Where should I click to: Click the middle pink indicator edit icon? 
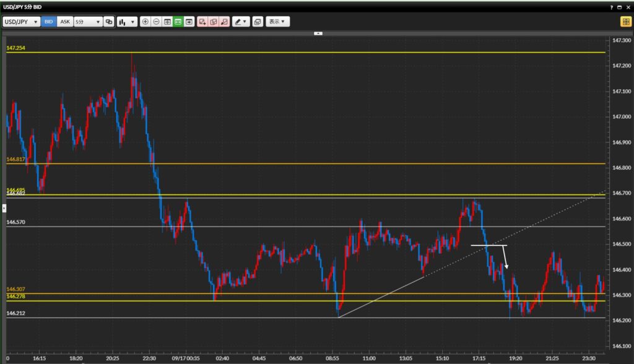point(213,22)
